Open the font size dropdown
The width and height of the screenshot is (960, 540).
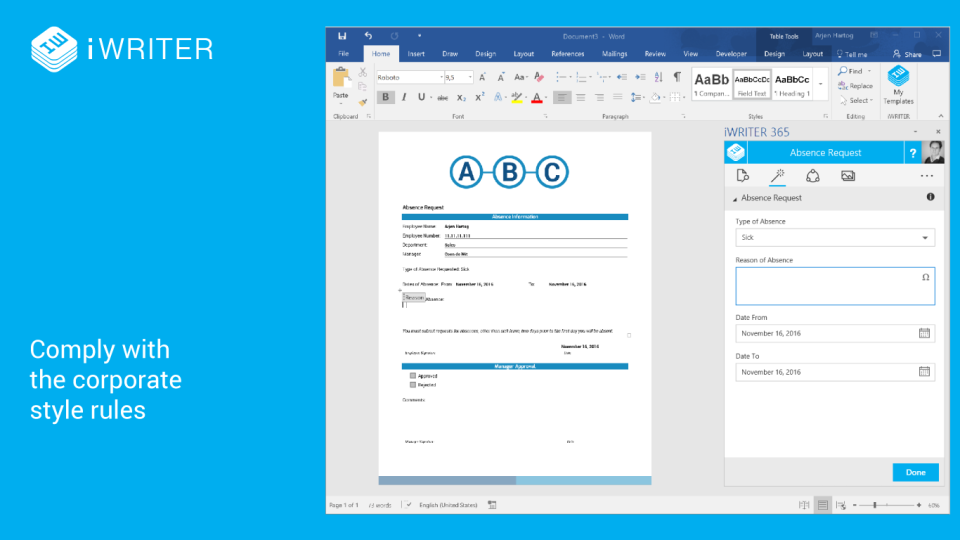tap(470, 78)
